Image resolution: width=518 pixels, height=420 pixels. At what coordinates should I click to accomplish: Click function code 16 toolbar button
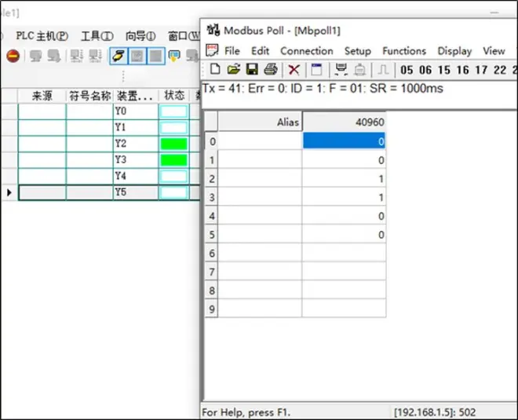click(x=463, y=70)
